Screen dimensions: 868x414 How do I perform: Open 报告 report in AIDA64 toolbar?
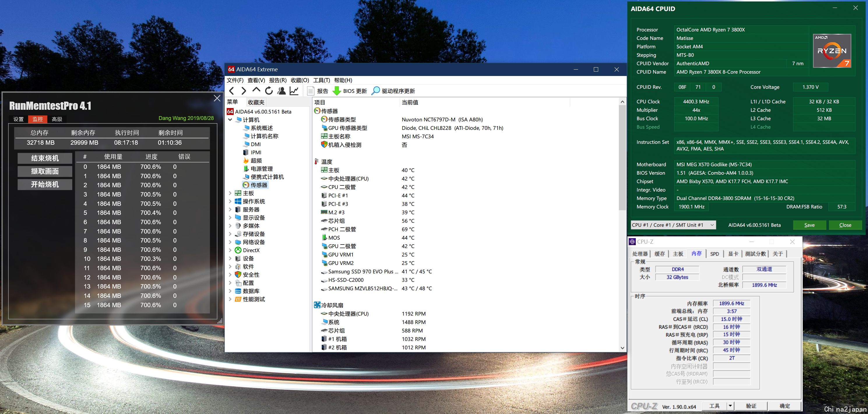tap(318, 91)
